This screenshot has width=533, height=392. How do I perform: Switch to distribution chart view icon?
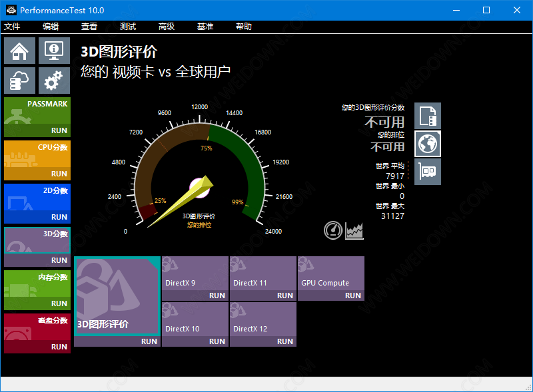click(354, 231)
